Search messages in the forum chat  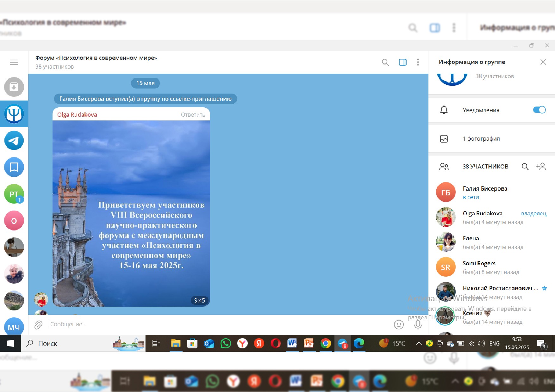tap(385, 62)
